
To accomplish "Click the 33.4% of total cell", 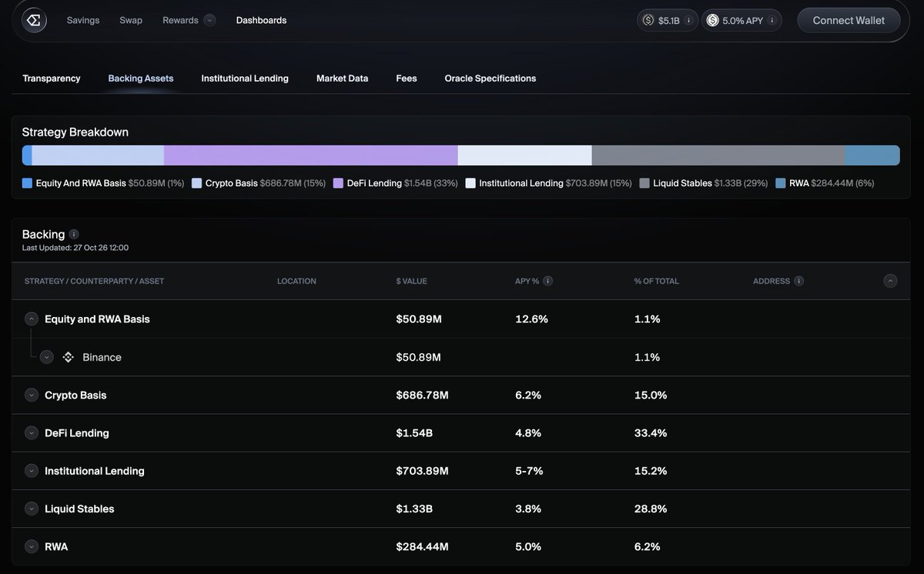I will [x=651, y=433].
